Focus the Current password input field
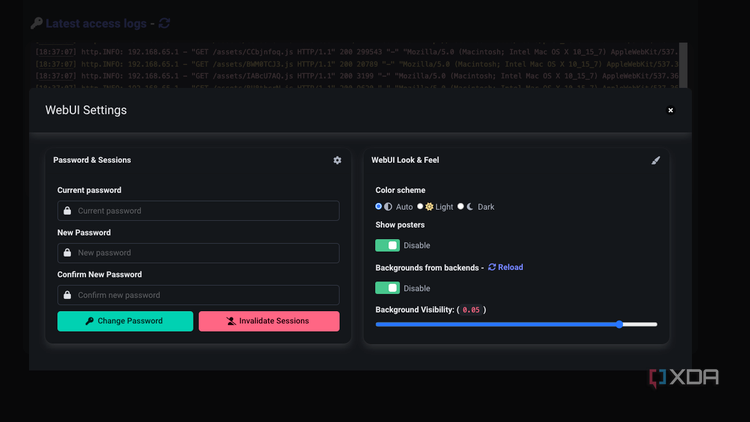Screen dimensions: 750x422 click(x=199, y=211)
